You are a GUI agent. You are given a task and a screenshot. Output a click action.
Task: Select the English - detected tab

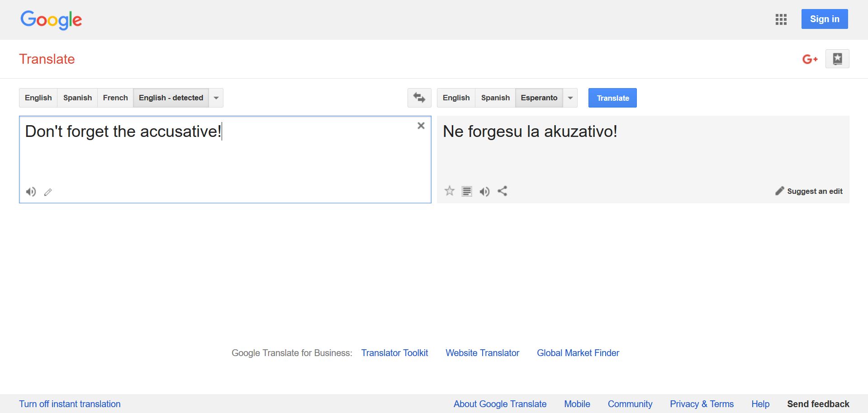[x=171, y=98]
